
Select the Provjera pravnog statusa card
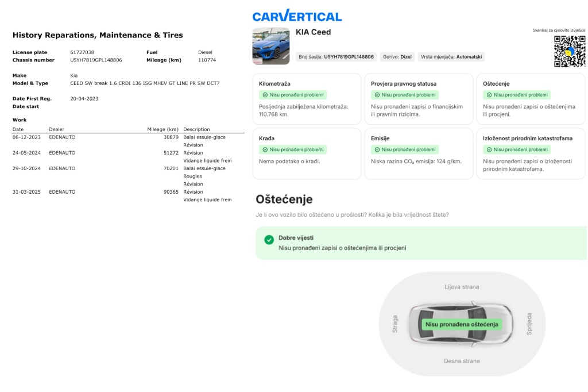click(x=419, y=98)
